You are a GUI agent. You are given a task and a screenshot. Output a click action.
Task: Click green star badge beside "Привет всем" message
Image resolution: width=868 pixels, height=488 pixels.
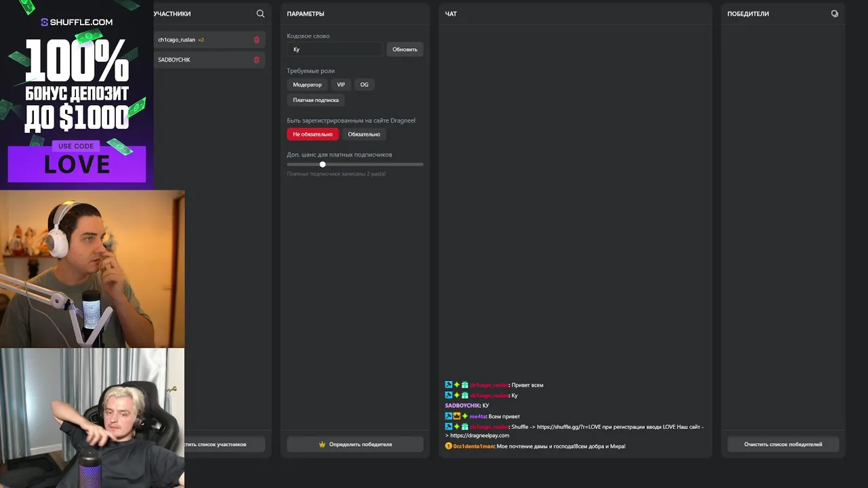(456, 385)
